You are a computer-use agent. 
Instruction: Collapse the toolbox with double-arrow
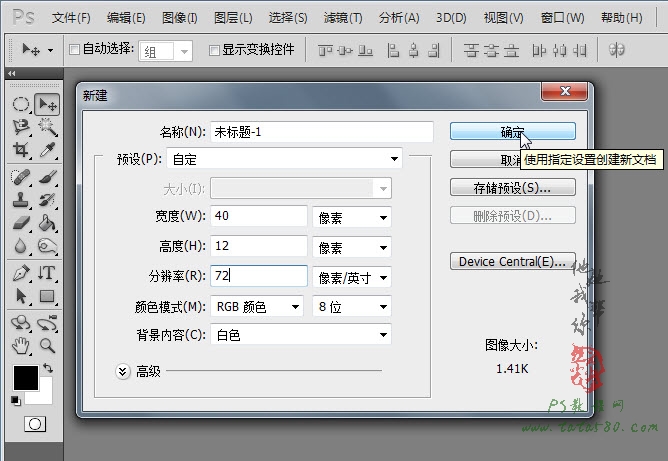coord(12,73)
